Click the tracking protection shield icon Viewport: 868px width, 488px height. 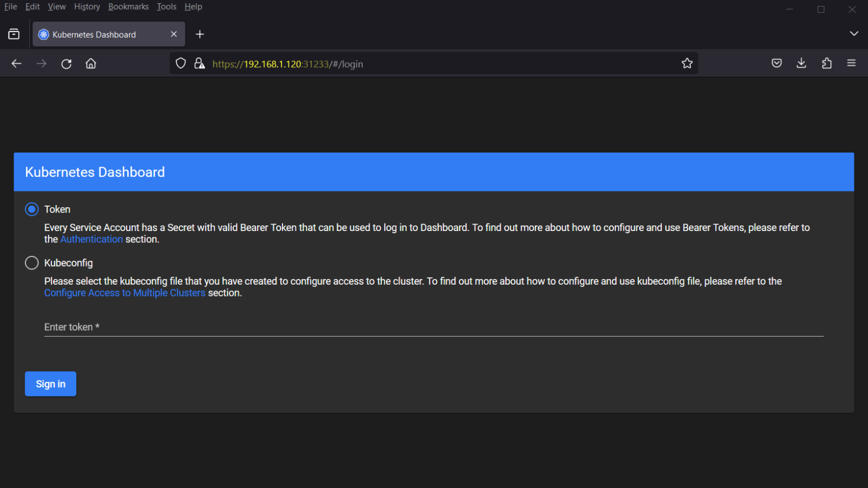tap(181, 63)
